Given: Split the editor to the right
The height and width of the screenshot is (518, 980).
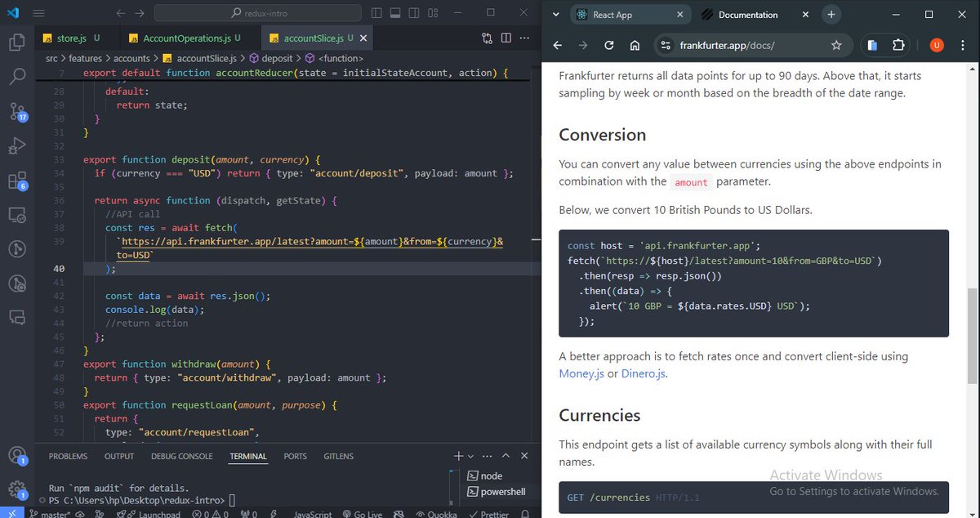Looking at the screenshot, I should (x=506, y=38).
